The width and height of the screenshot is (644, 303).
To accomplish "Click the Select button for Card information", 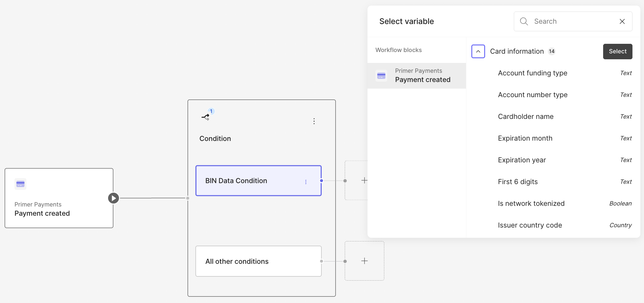I will (618, 51).
